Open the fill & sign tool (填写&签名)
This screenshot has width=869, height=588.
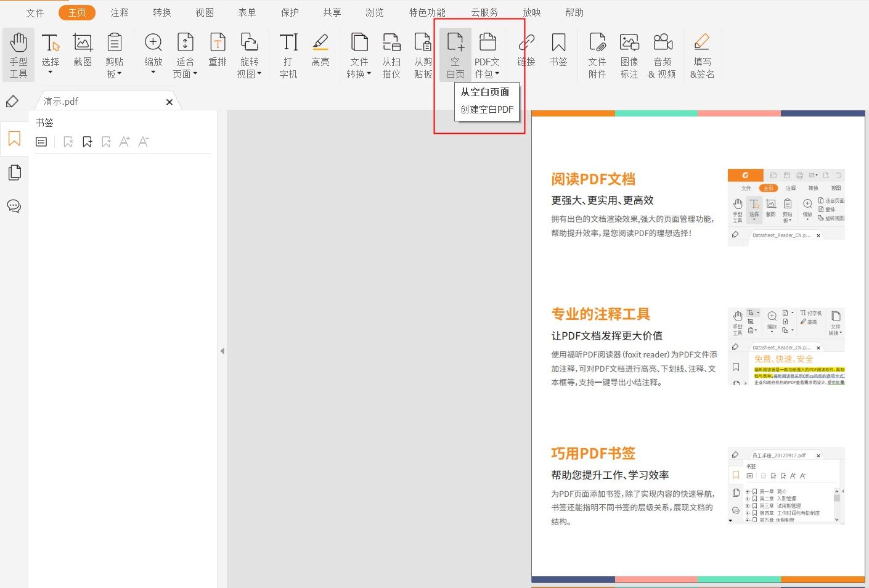coord(702,54)
